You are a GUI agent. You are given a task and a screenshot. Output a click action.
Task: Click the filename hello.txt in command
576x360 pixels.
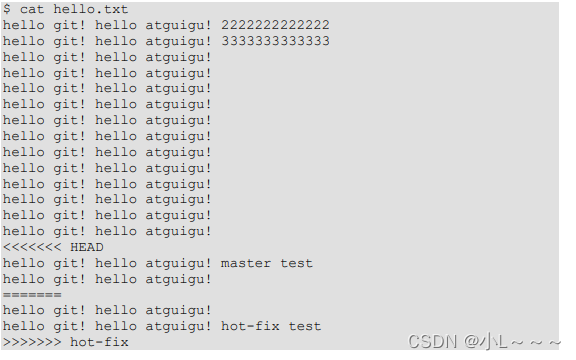(x=91, y=9)
